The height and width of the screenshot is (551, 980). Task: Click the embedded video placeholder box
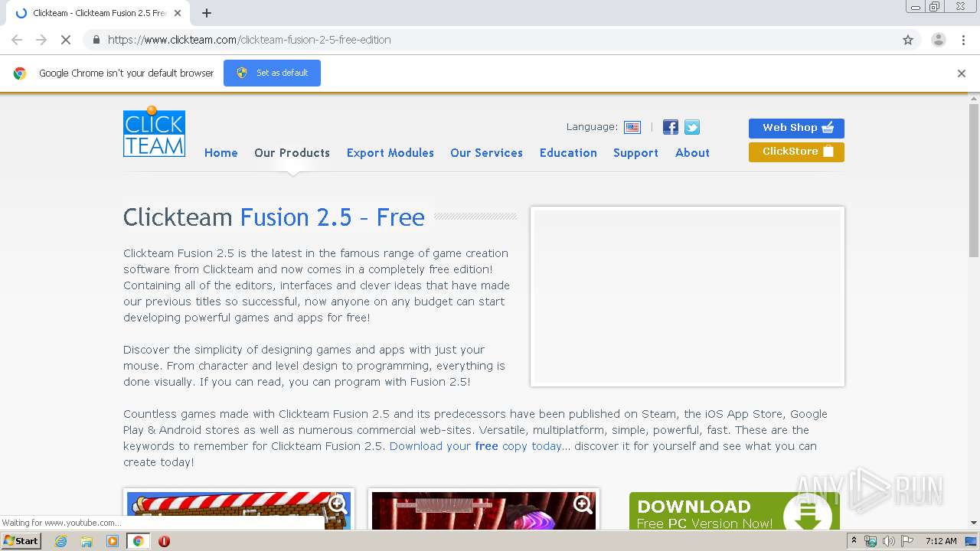pyautogui.click(x=688, y=297)
